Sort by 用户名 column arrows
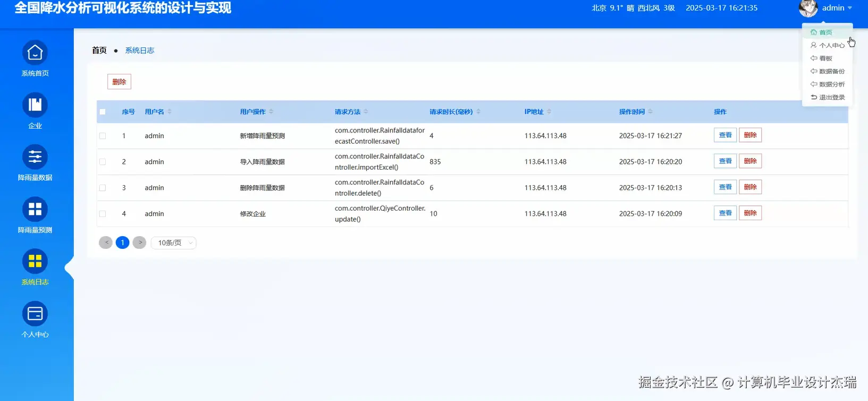This screenshot has height=401, width=868. click(170, 112)
